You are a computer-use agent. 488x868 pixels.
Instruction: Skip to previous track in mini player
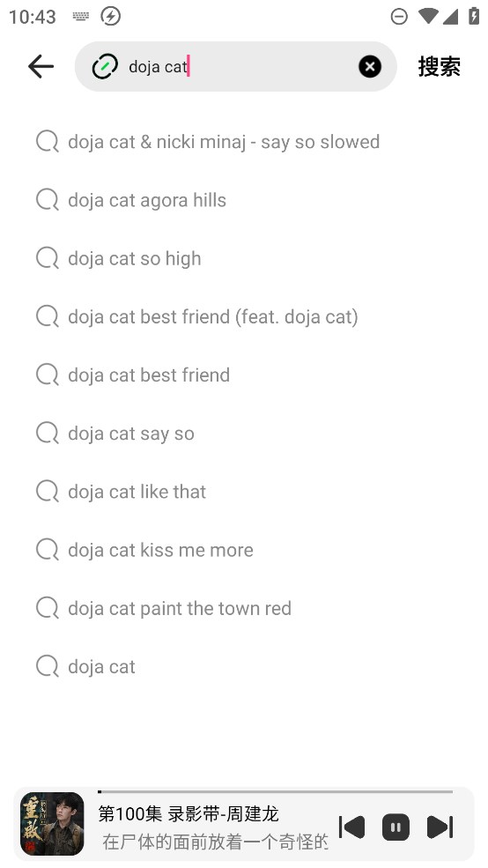tap(351, 827)
